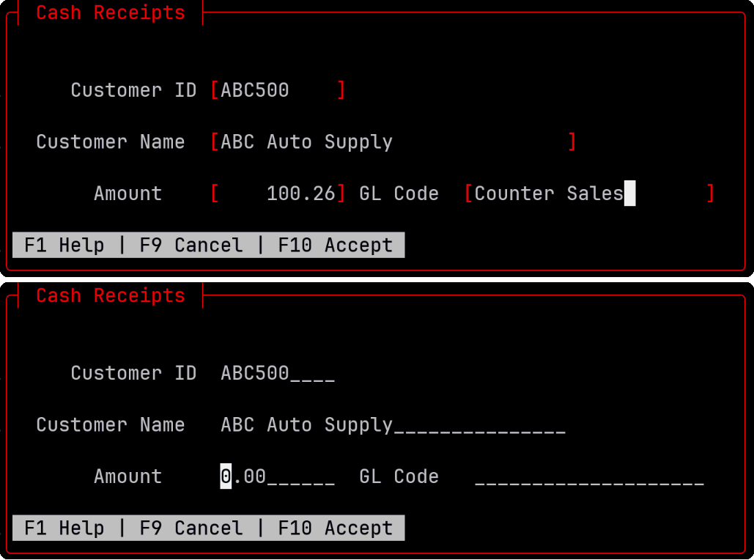This screenshot has width=754, height=560.
Task: Click the Amount label beside the 100.26 field
Action: 127,194
